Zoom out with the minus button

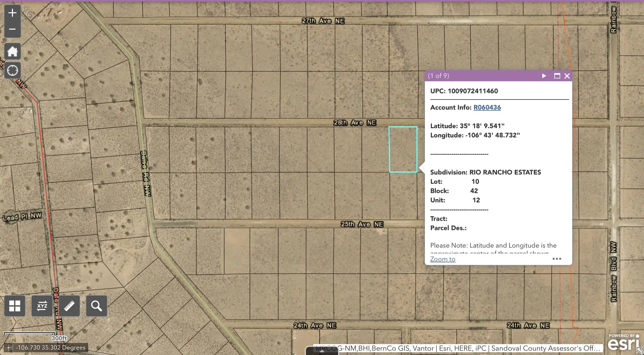pos(12,29)
